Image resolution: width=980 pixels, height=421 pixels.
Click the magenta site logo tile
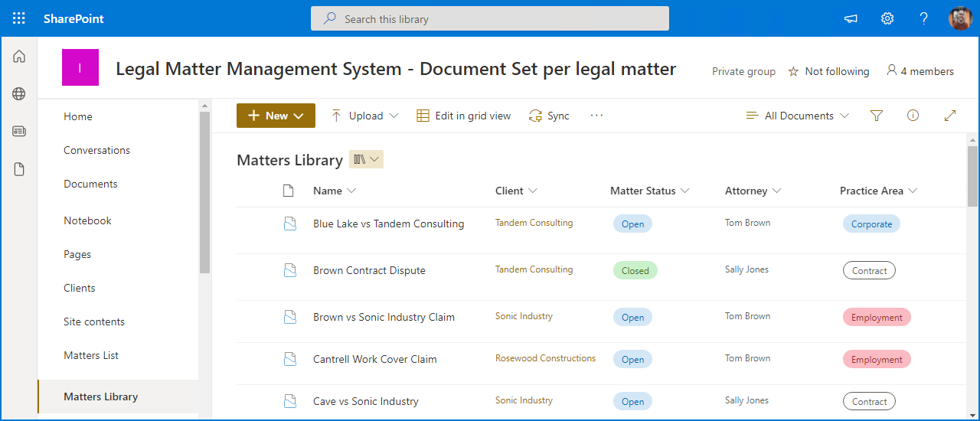point(80,67)
